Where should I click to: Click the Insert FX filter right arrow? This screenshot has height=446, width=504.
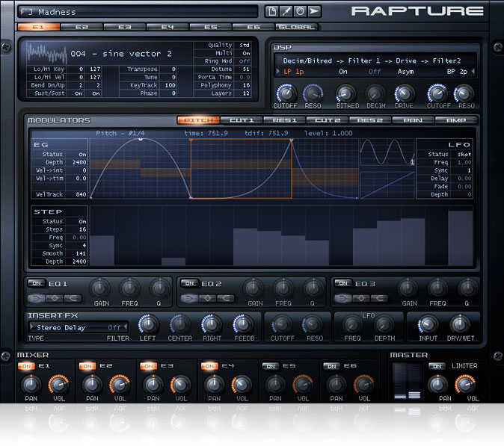coord(126,327)
